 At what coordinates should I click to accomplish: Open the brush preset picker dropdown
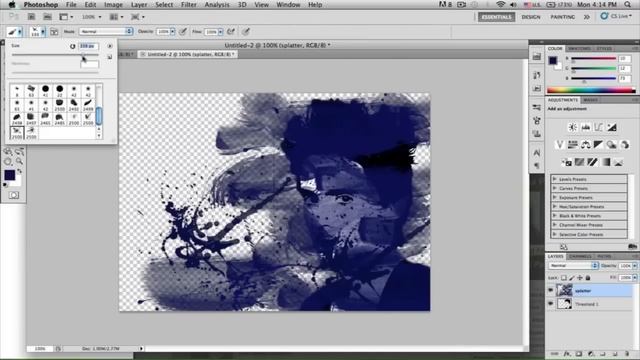pos(38,31)
